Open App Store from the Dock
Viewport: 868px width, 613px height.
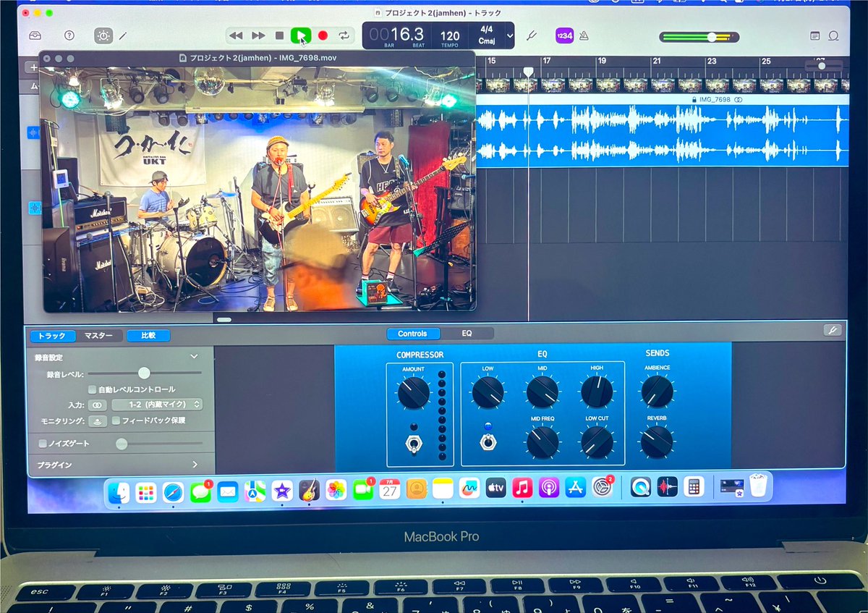pos(576,488)
